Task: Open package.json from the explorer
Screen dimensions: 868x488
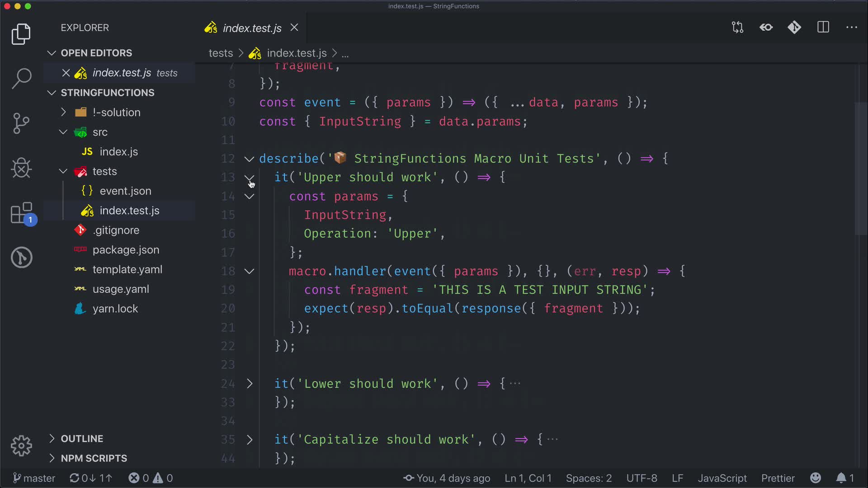Action: [126, 250]
